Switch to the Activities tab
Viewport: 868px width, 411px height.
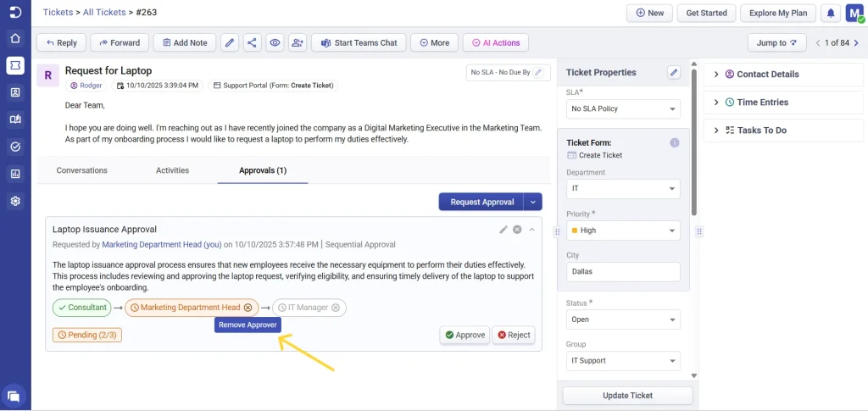(172, 170)
